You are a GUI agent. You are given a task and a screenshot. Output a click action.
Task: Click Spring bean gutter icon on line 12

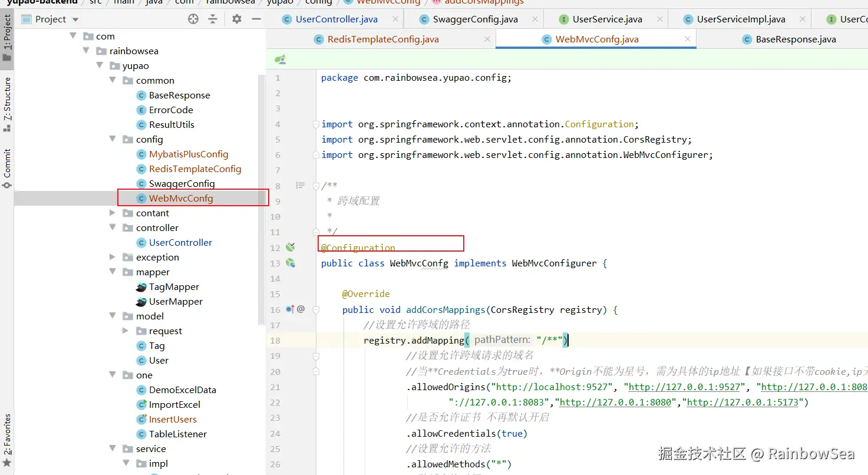pyautogui.click(x=291, y=247)
